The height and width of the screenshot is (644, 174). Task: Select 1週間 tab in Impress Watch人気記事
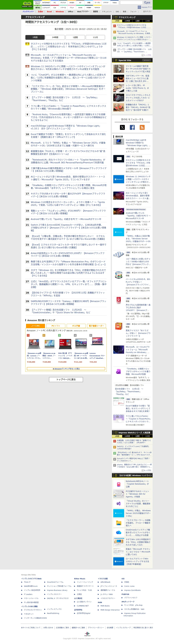pyautogui.click(x=137, y=436)
